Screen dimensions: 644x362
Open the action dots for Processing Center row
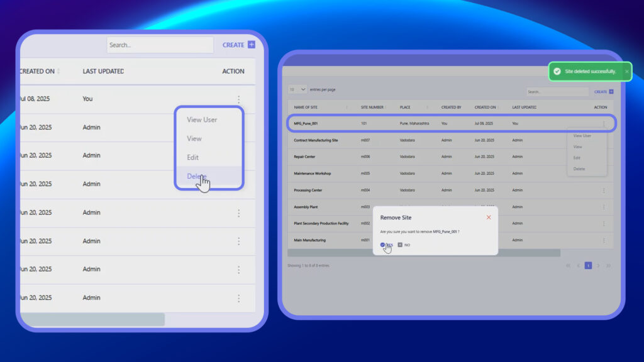click(604, 190)
